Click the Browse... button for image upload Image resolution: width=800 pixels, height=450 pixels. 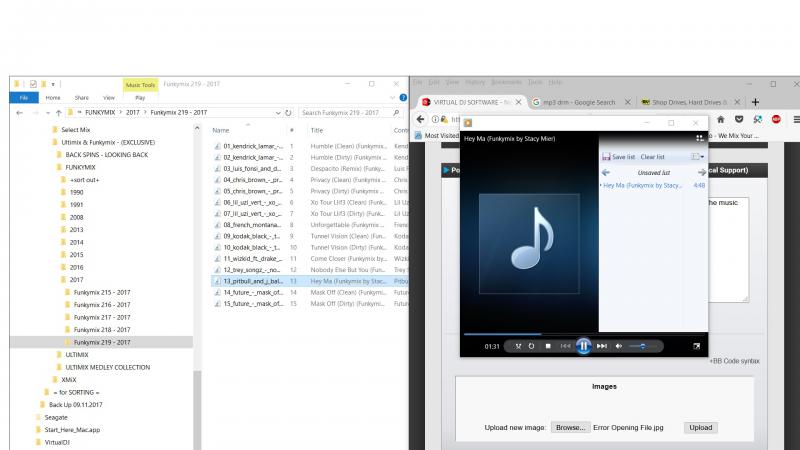point(570,428)
